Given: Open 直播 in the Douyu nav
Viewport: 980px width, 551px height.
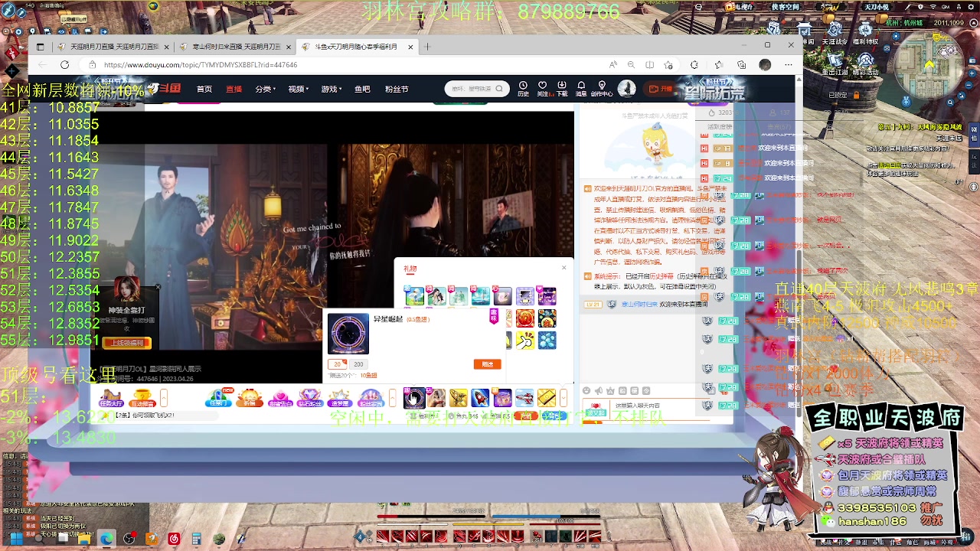Looking at the screenshot, I should point(234,90).
